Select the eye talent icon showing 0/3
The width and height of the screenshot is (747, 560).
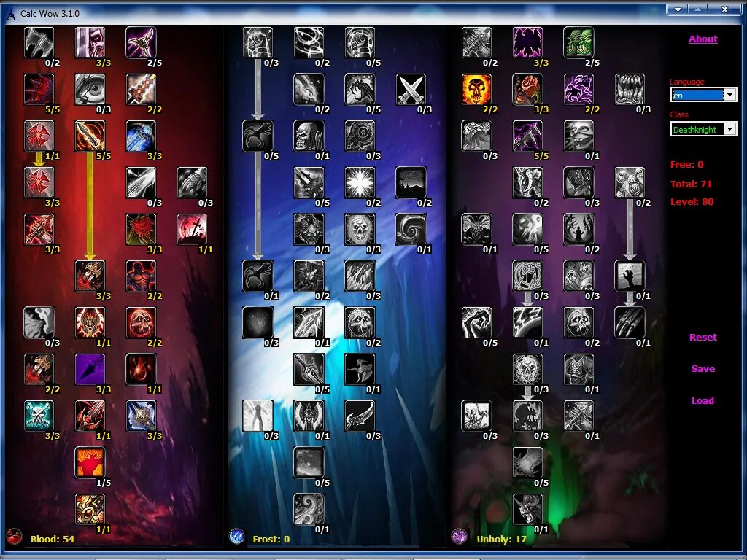[90, 89]
